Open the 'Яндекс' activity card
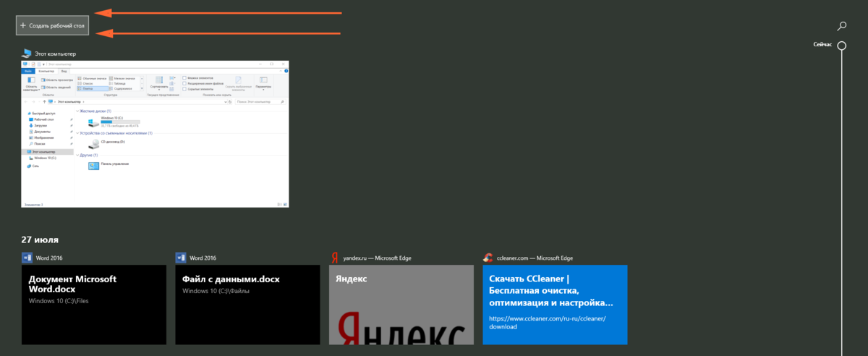The width and height of the screenshot is (868, 356). pyautogui.click(x=401, y=305)
